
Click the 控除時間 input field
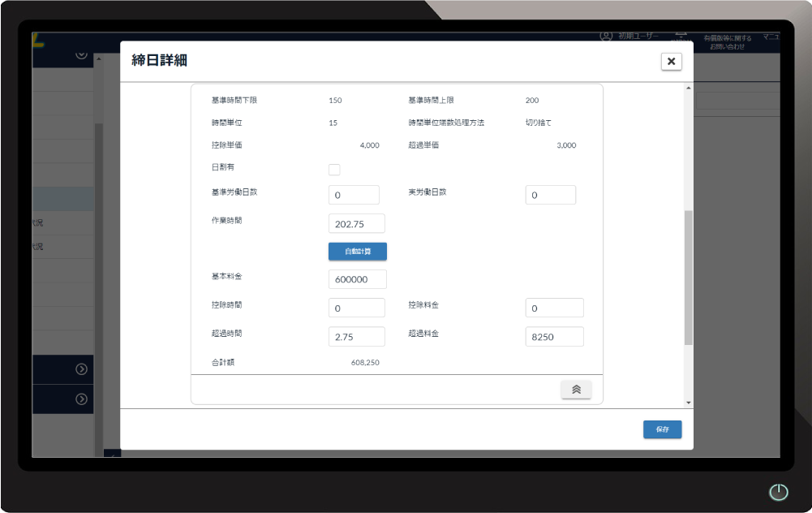tap(356, 308)
